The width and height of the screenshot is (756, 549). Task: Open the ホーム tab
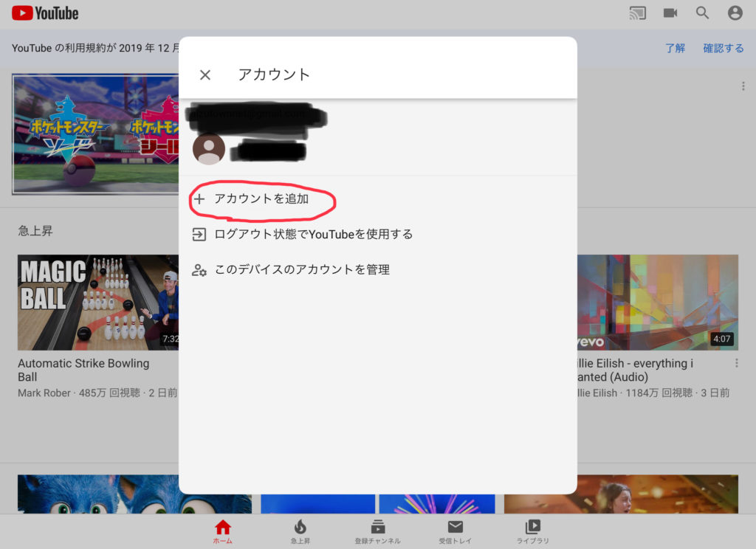tap(223, 531)
